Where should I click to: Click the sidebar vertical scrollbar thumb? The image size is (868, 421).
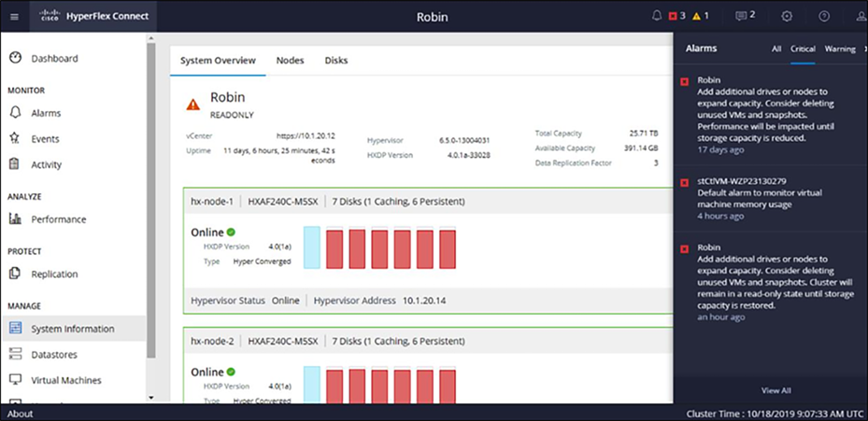[151, 202]
